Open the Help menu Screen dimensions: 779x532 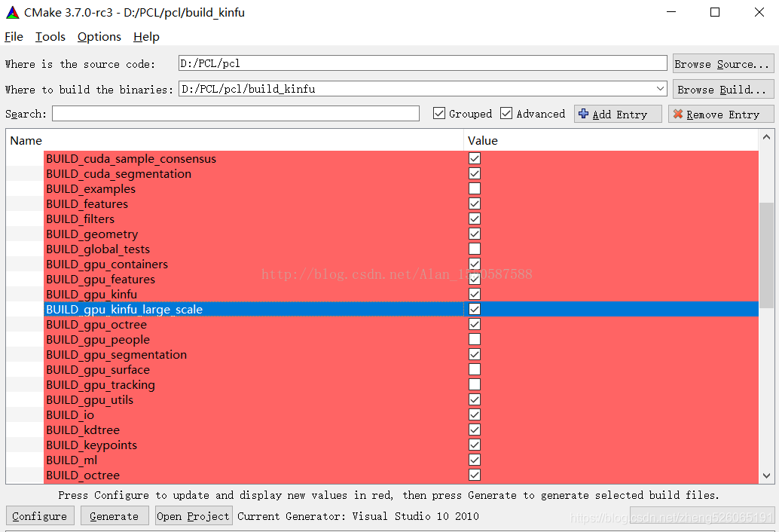point(146,37)
